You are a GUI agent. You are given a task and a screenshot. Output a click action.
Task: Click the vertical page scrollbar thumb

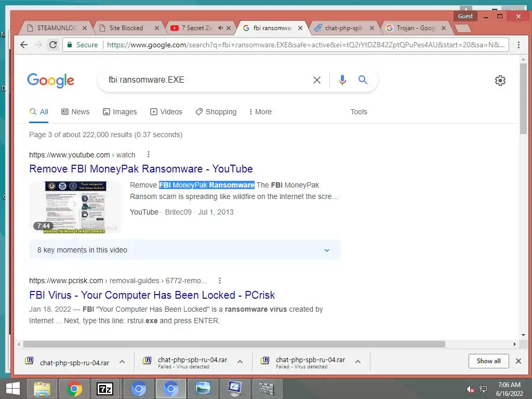(x=523, y=98)
